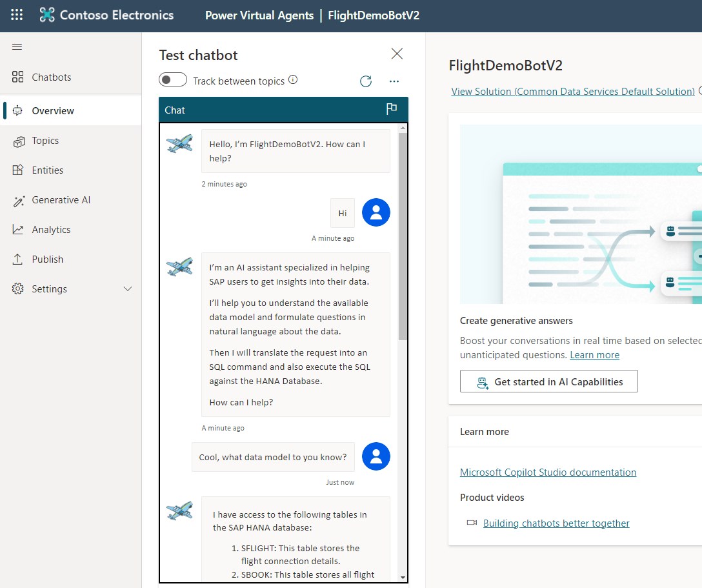Open the View Solution link
Image resolution: width=702 pixels, height=588 pixels.
[573, 92]
